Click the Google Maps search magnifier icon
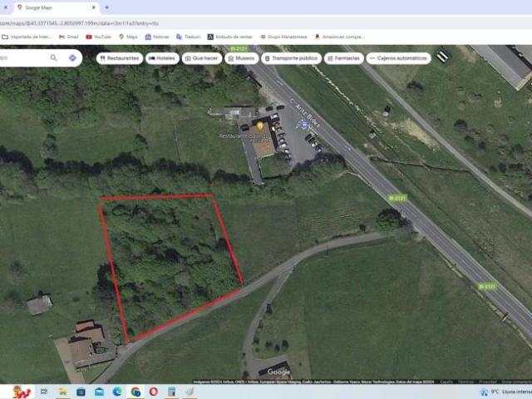The image size is (532, 399). point(53,58)
